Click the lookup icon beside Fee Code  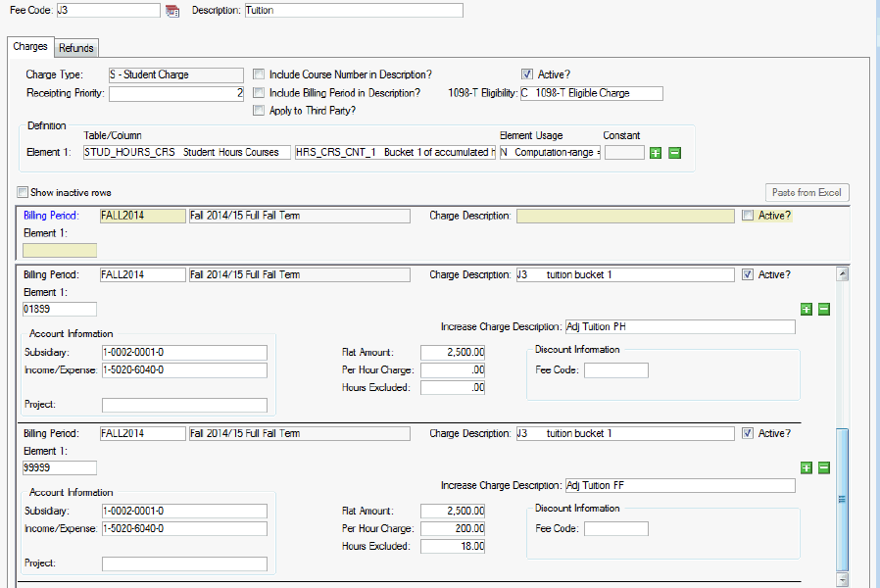point(172,11)
